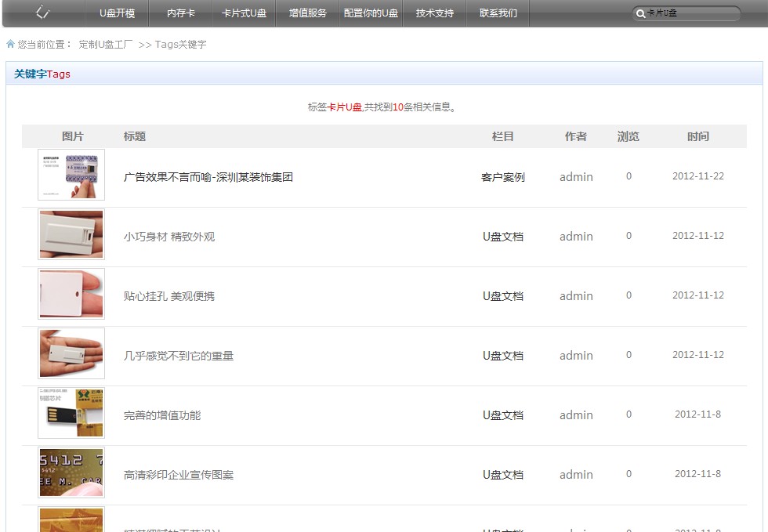The width and height of the screenshot is (768, 532).
Task: Open 配置你的U盘 page
Action: pos(371,13)
